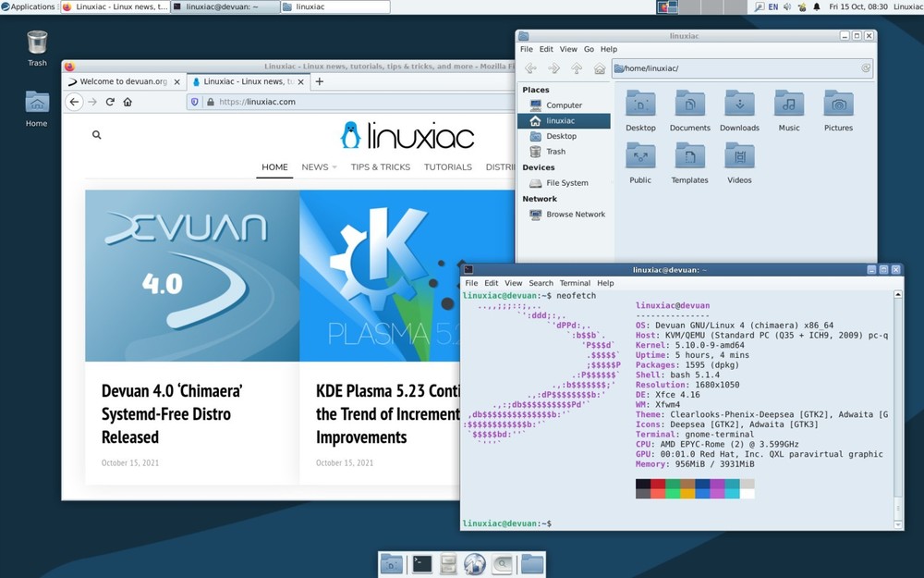Go up one directory using Thunar's up arrow

577,68
